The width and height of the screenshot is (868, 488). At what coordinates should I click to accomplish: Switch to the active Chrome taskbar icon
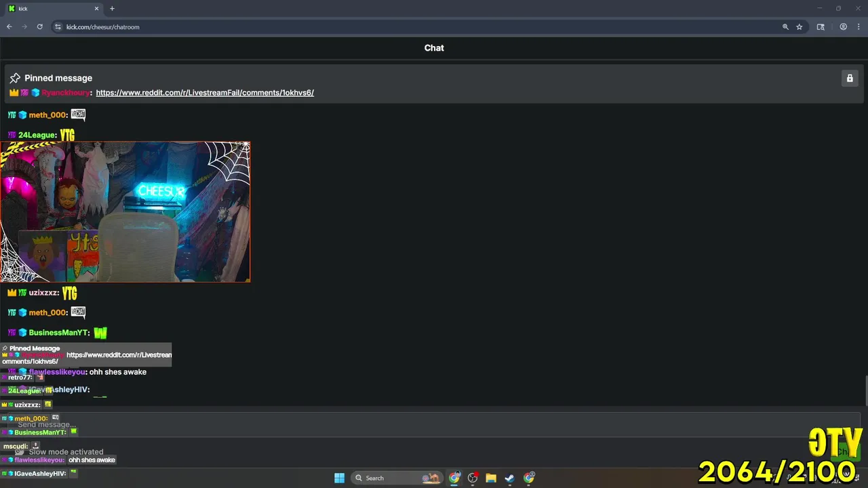pos(454,478)
